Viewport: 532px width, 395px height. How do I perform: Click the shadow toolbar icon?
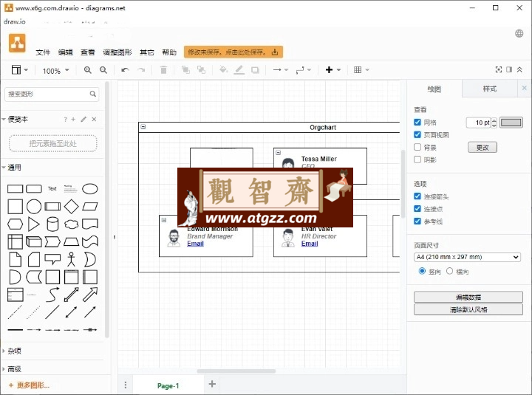(255, 70)
